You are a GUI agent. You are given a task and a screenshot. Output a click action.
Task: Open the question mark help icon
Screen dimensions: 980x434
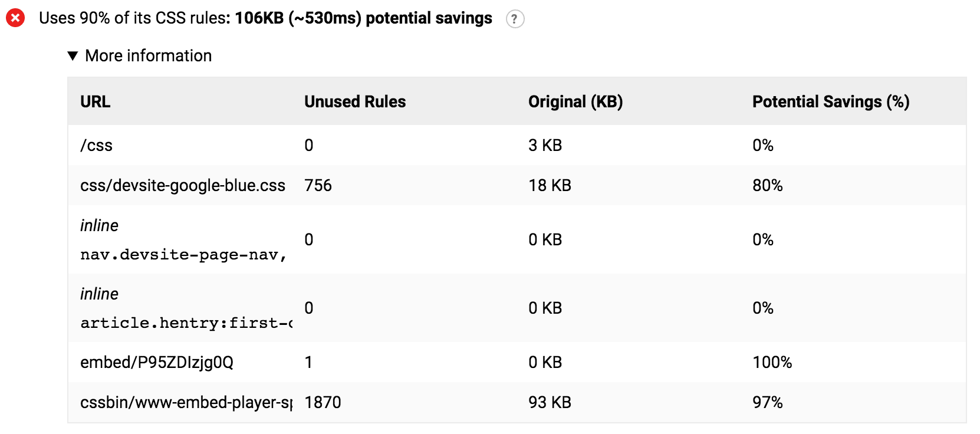(x=515, y=20)
